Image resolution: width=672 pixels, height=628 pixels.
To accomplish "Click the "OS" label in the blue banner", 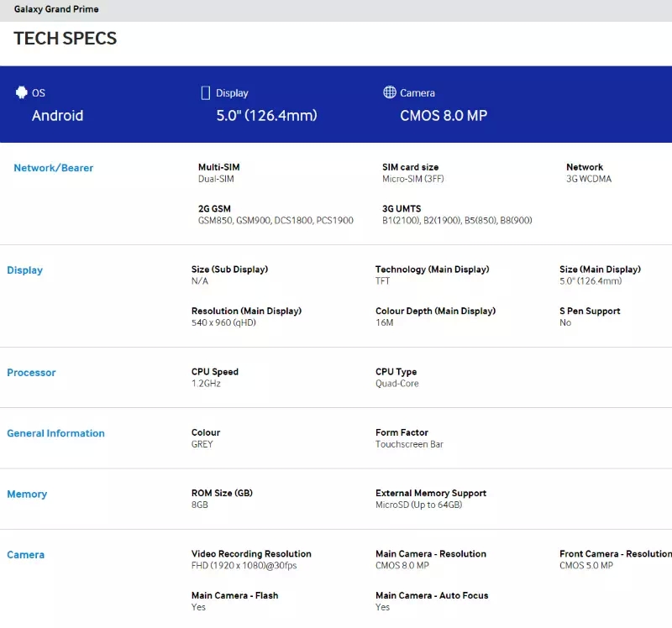I will click(x=39, y=93).
